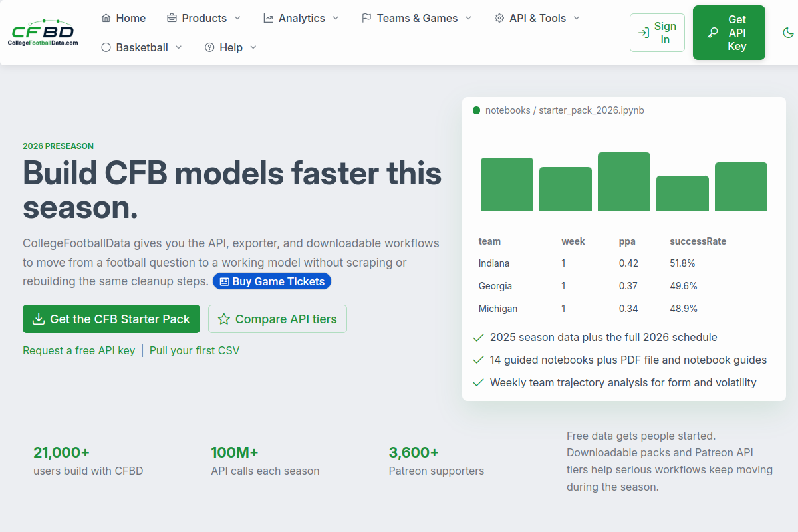Click the house icon beside Home
Image resolution: width=798 pixels, height=532 pixels.
pos(106,18)
